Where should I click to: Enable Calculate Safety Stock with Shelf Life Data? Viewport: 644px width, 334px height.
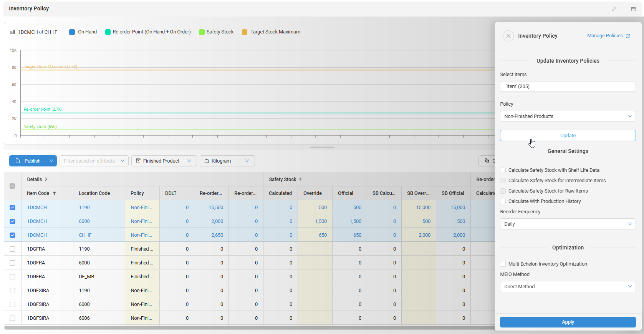point(503,170)
